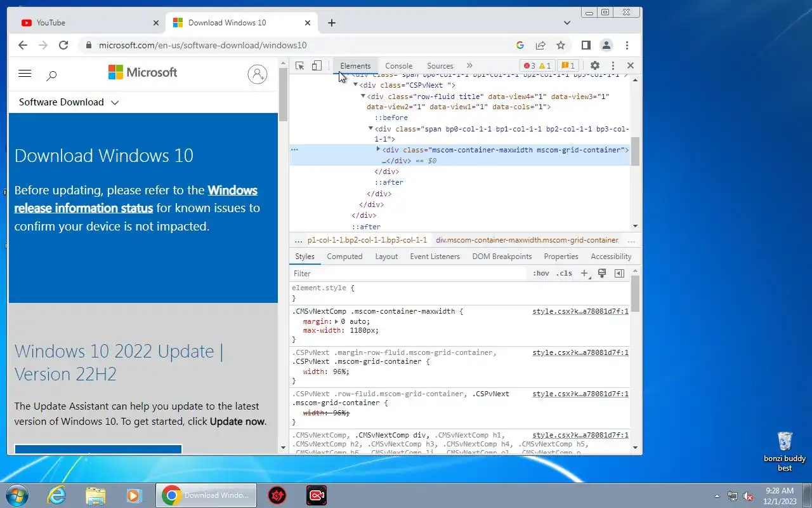Screen dimensions: 812x508
Task: Open the Computed styles tab
Action: (x=344, y=257)
